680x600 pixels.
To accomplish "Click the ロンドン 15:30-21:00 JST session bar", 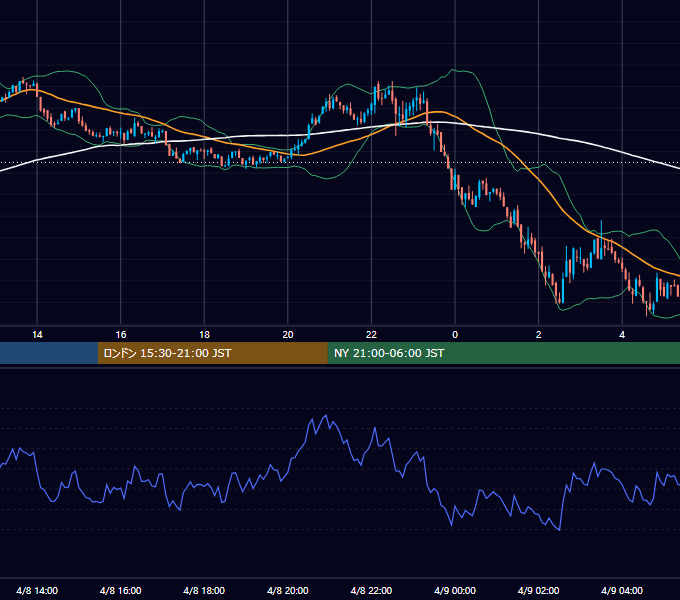I will point(212,353).
